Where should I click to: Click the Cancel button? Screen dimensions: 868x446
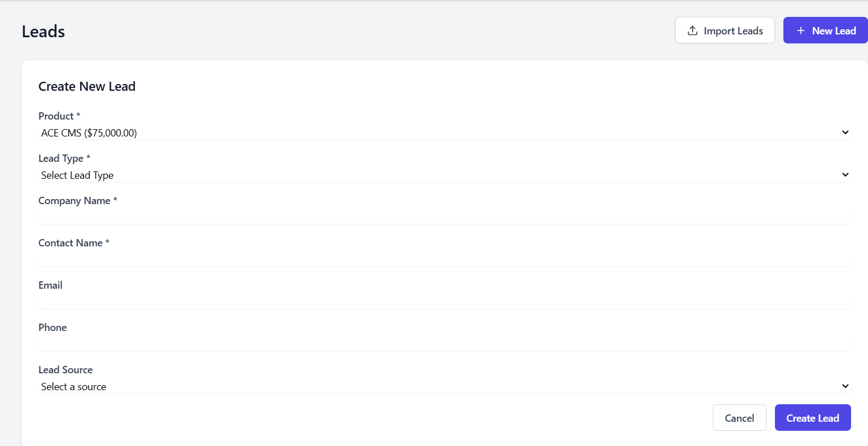[x=739, y=418]
